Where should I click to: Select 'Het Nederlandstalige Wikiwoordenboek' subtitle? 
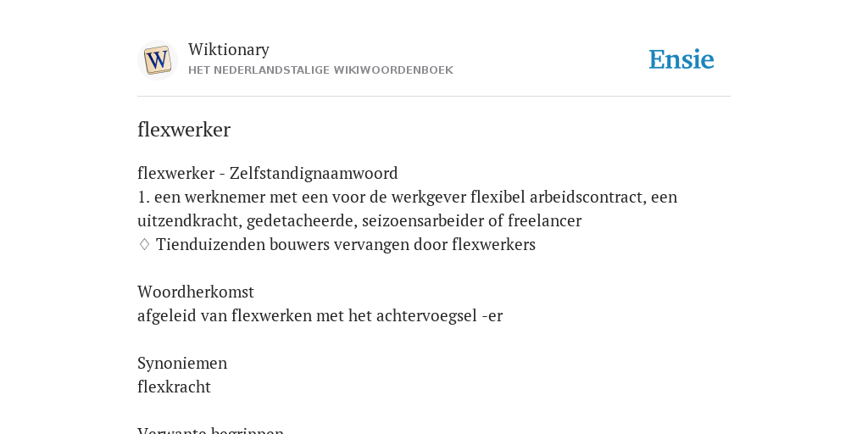tap(320, 70)
